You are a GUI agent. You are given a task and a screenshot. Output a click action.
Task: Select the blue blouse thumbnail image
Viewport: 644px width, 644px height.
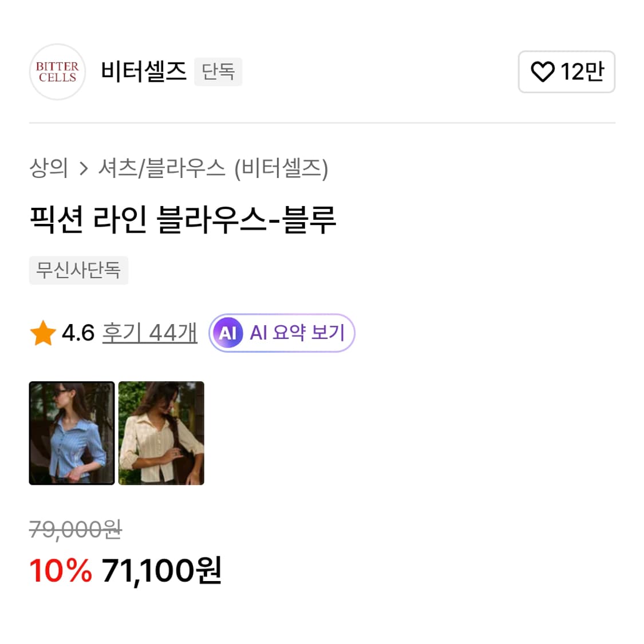pos(72,432)
